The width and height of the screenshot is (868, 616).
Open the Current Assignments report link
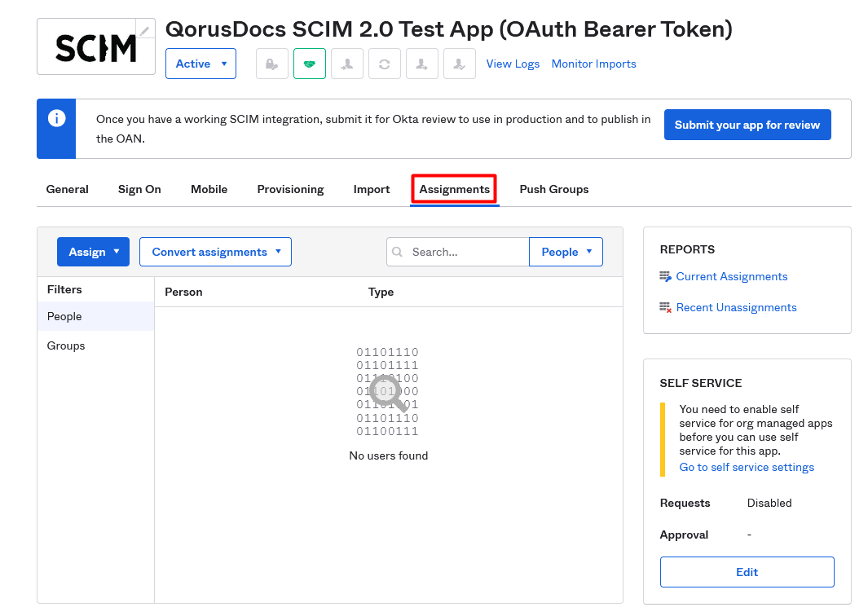click(x=731, y=277)
